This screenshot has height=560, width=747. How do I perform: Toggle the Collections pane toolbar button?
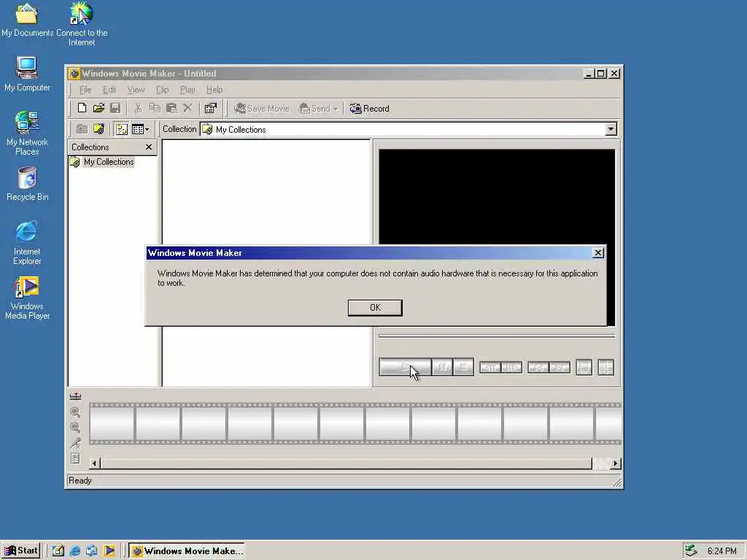[x=122, y=129]
